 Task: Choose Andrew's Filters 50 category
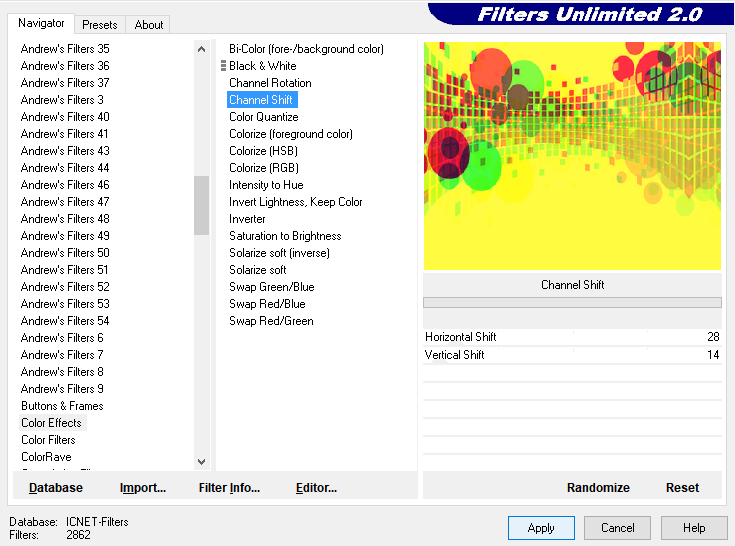pyautogui.click(x=65, y=253)
